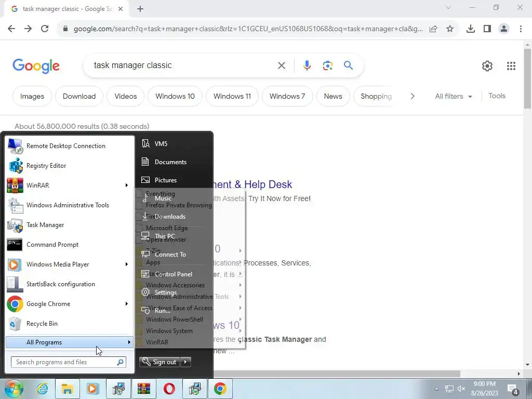Screen dimensions: 532x399
Task: Open Internet Explorer from taskbar
Action: coord(42,389)
